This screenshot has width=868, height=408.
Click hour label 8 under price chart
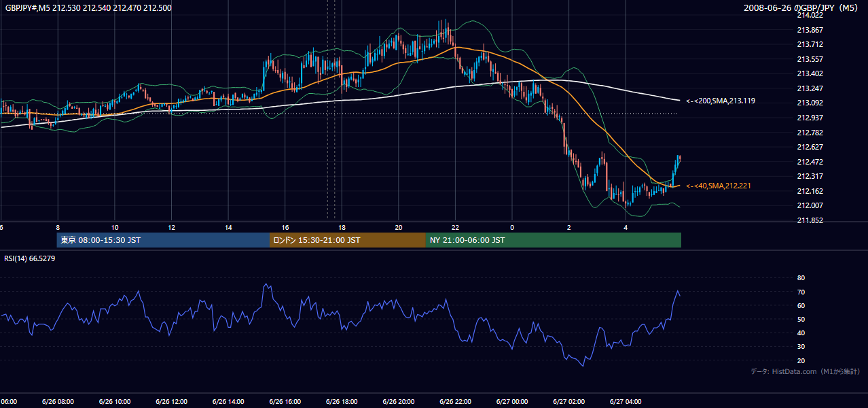tap(58, 227)
